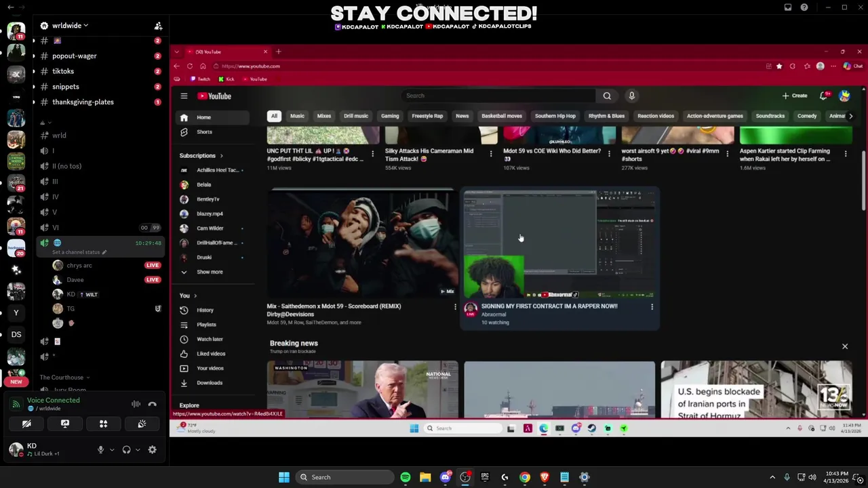Open Spotify from the Windows taskbar
Screen dimensions: 868x488
click(x=406, y=477)
